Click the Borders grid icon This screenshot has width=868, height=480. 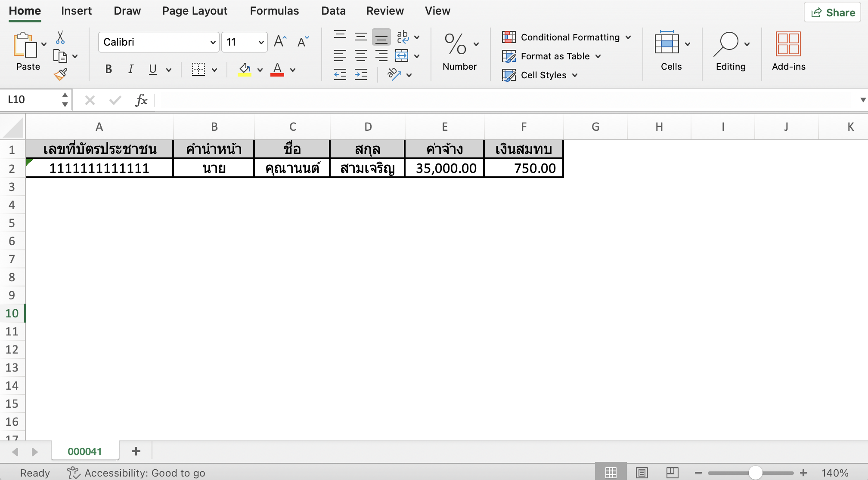click(x=198, y=69)
